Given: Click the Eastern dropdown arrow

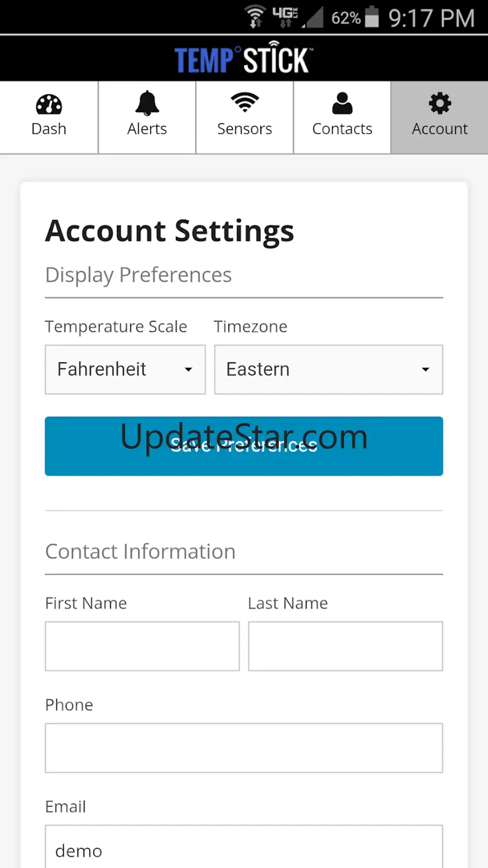Looking at the screenshot, I should point(425,370).
